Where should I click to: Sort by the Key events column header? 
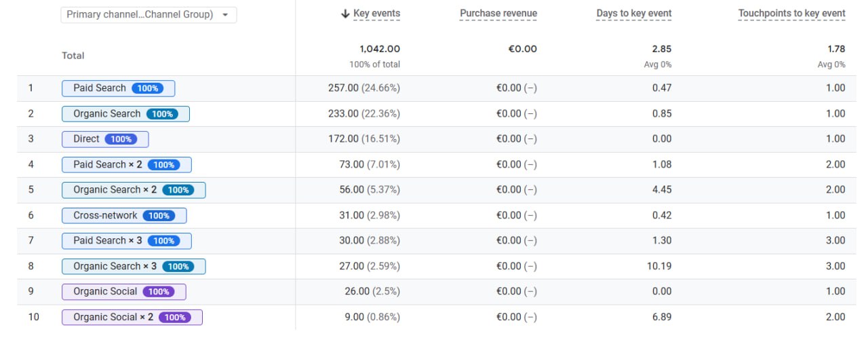[376, 14]
